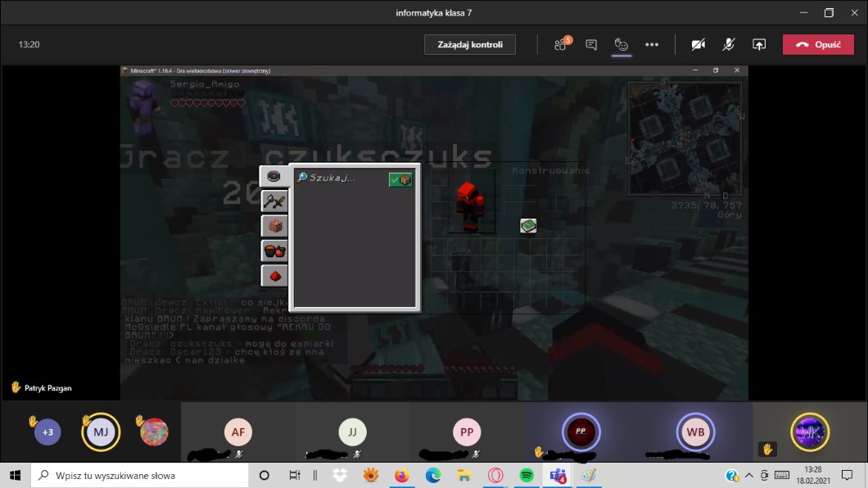This screenshot has height=488, width=868.
Task: Share screen content in the meeting
Action: [x=759, y=45]
